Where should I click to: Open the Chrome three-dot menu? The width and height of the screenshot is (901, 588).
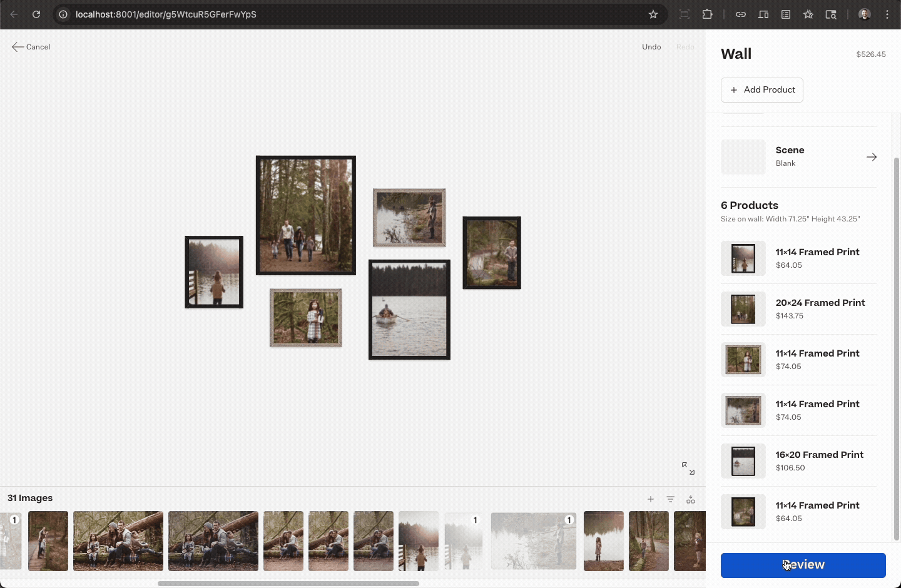click(x=887, y=14)
